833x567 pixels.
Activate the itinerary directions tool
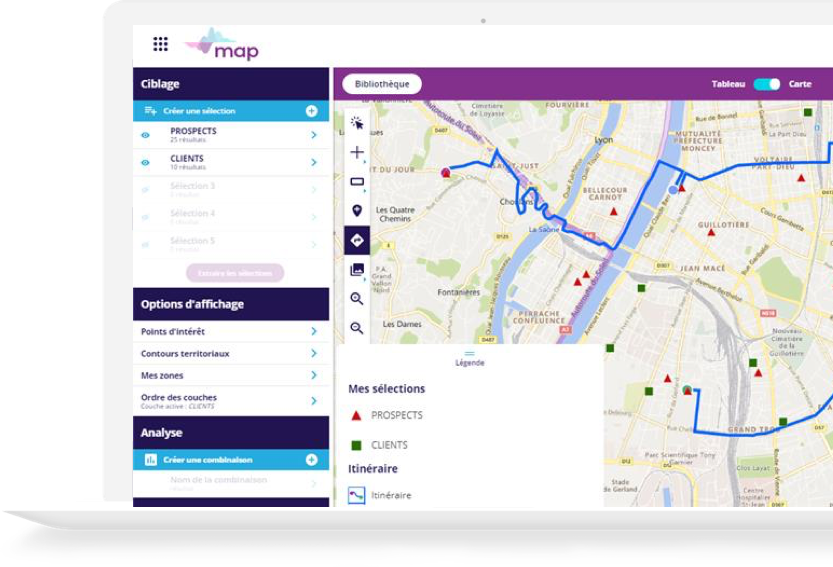click(357, 240)
